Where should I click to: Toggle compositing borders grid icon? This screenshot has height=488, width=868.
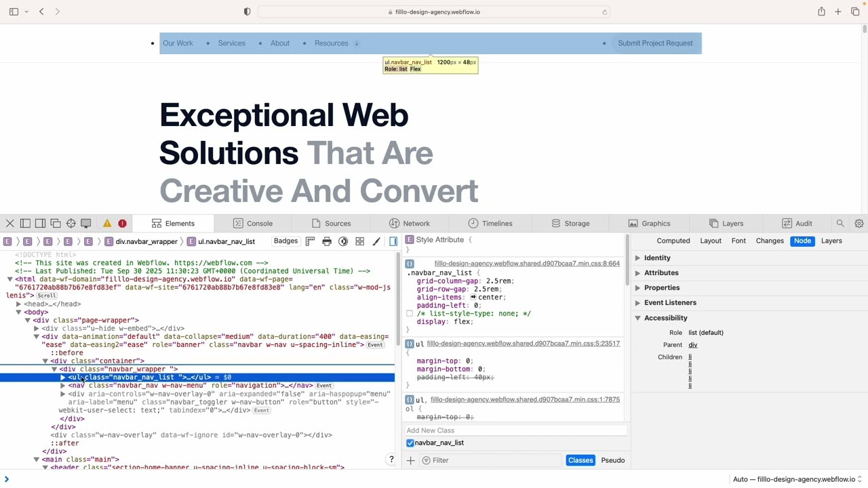pos(360,241)
